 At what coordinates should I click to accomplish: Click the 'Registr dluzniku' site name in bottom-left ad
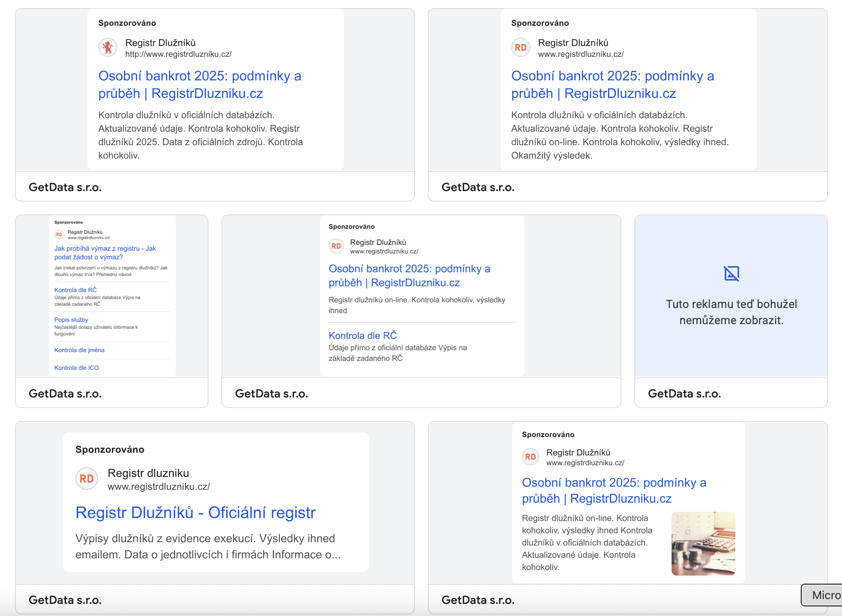pos(148,473)
